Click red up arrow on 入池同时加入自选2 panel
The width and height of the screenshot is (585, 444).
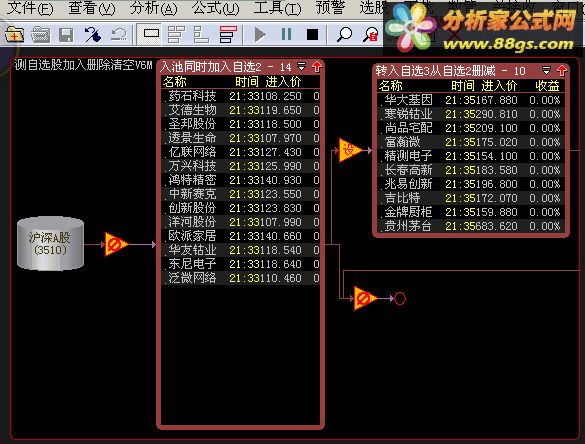(x=317, y=66)
